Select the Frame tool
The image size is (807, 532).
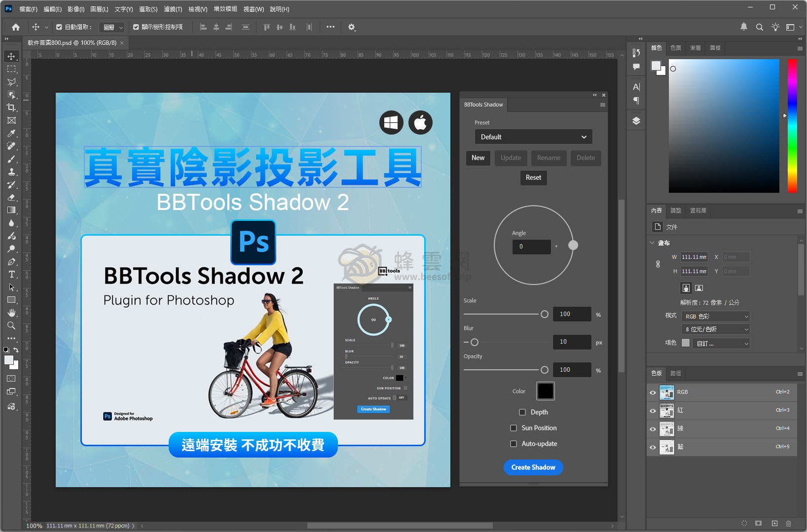click(11, 120)
